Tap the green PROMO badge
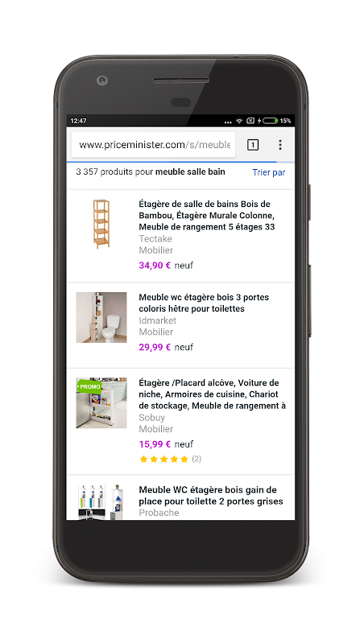Image resolution: width=364 pixels, height=644 pixels. [x=89, y=386]
